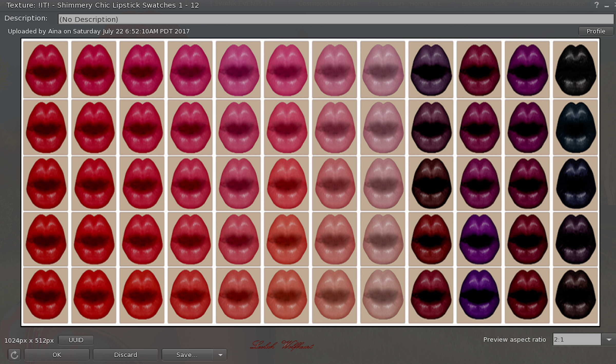
Task: Minimize the texture preview window
Action: tap(607, 6)
